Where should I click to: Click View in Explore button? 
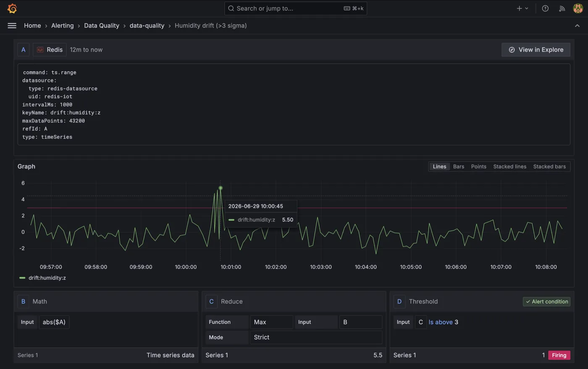pyautogui.click(x=536, y=50)
